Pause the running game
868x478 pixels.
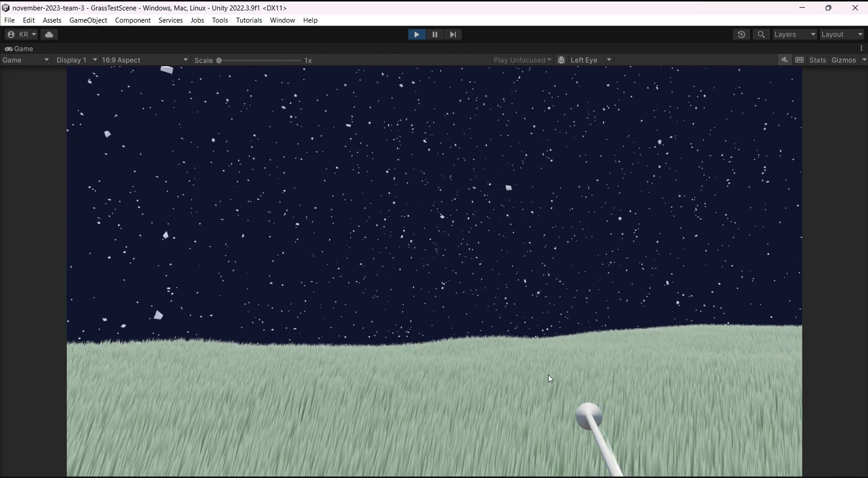(435, 34)
